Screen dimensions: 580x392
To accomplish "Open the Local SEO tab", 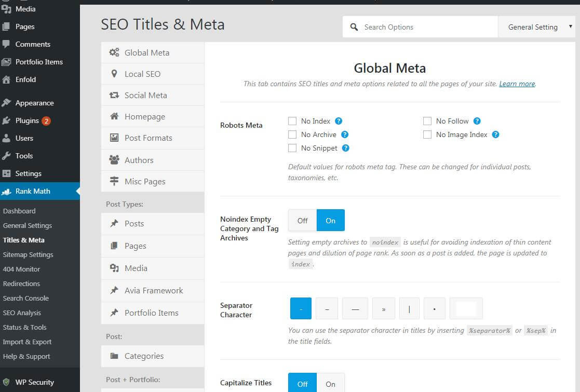I will click(142, 74).
